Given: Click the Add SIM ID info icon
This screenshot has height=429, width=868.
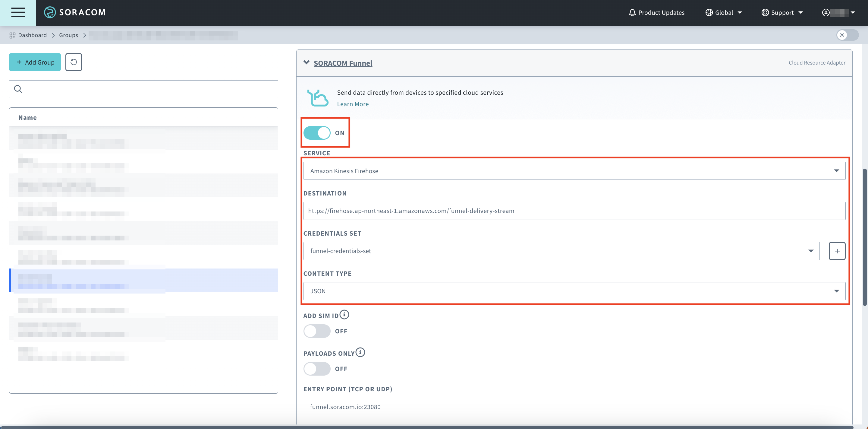Looking at the screenshot, I should point(344,315).
